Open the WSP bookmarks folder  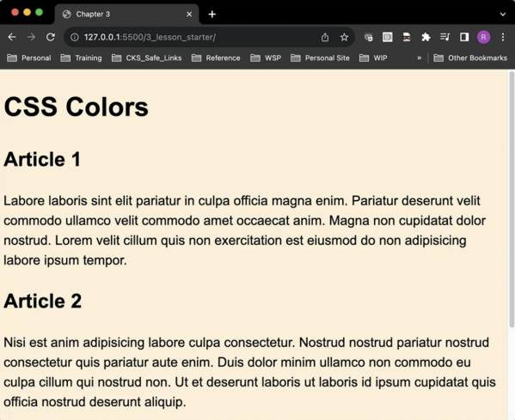pyautogui.click(x=266, y=58)
